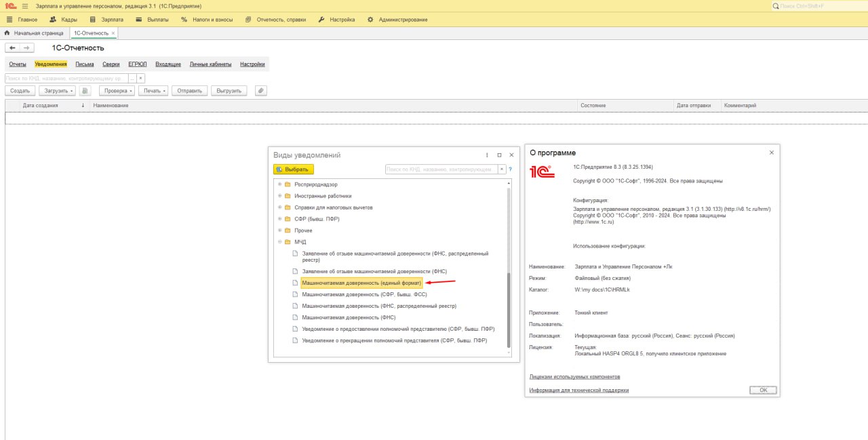Open the three-dot menu of Виды уведомлений
The width and height of the screenshot is (868, 440).
click(487, 155)
